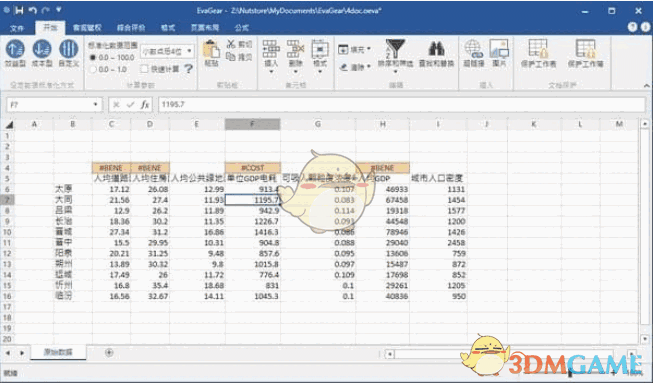Switch to the 开始 ribbon tab
Image resolution: width=653 pixels, height=383 pixels.
click(50, 27)
